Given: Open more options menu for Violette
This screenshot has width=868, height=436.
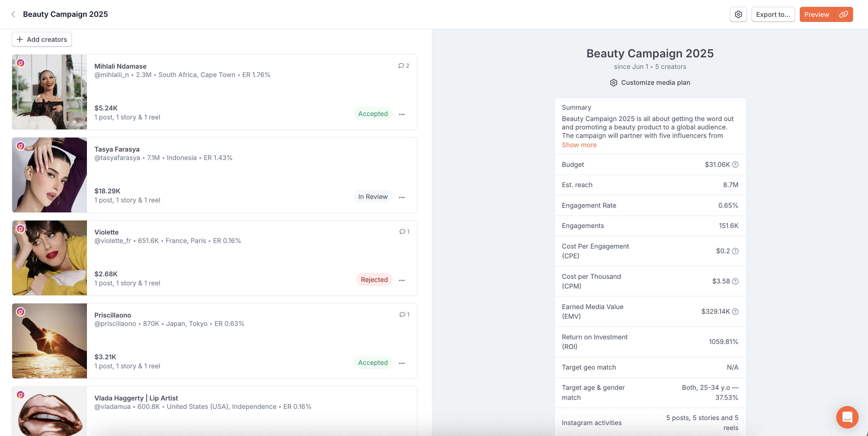Looking at the screenshot, I should click(x=402, y=280).
